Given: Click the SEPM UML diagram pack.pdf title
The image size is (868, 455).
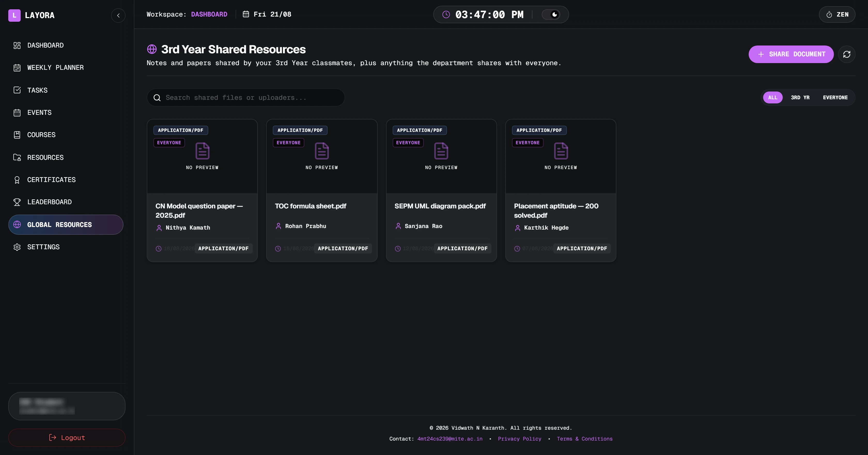Looking at the screenshot, I should (440, 206).
